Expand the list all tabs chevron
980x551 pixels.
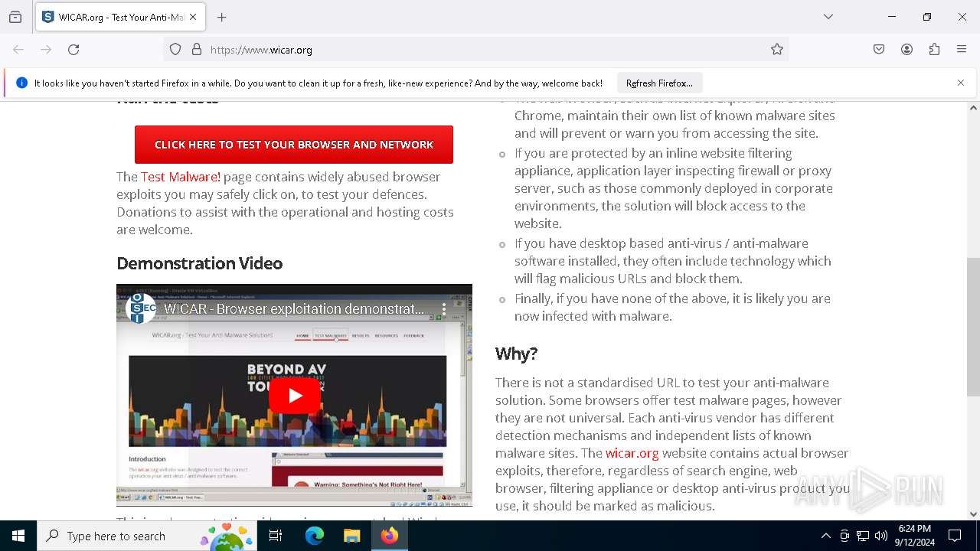[x=828, y=17]
